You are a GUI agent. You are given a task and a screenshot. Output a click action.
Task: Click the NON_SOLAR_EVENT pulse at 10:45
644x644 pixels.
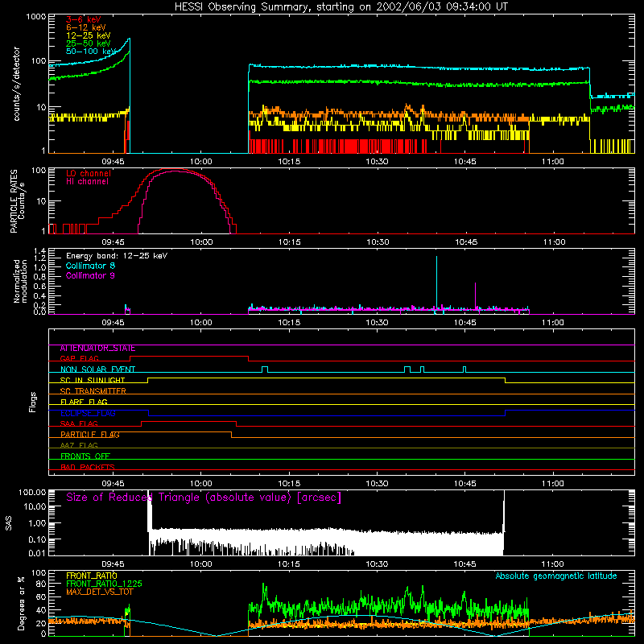(464, 369)
